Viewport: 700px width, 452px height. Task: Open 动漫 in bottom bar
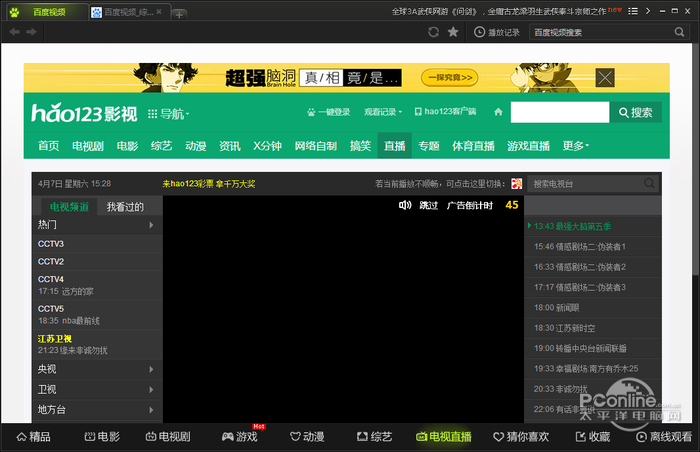tap(307, 437)
